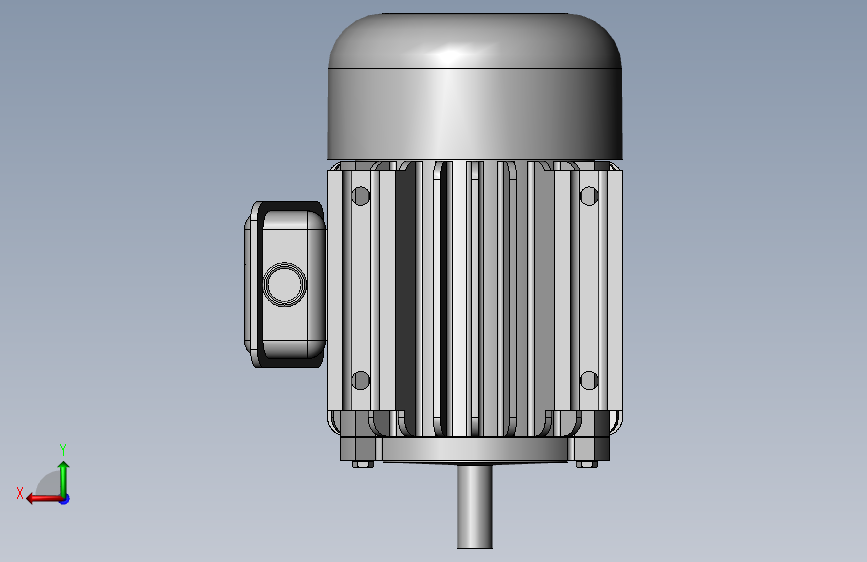Viewport: 867px width, 562px height.
Task: Select the mounting flange plate above shaft
Action: pyautogui.click(x=475, y=450)
